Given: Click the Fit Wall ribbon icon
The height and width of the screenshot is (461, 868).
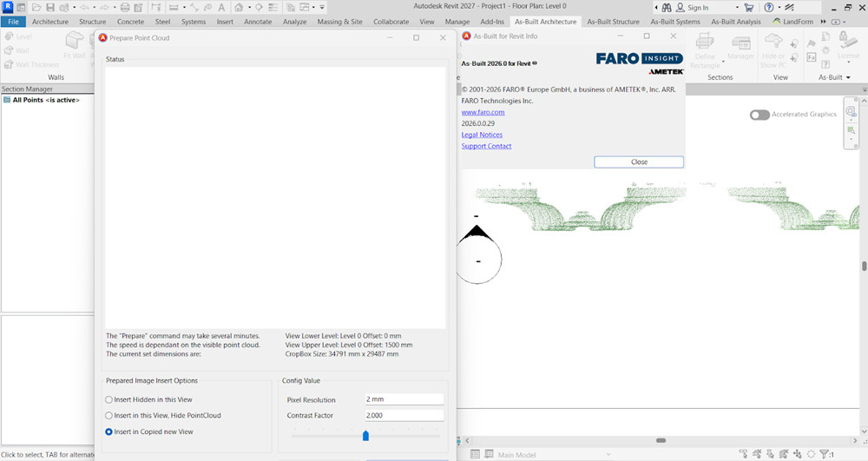Looking at the screenshot, I should tap(75, 41).
